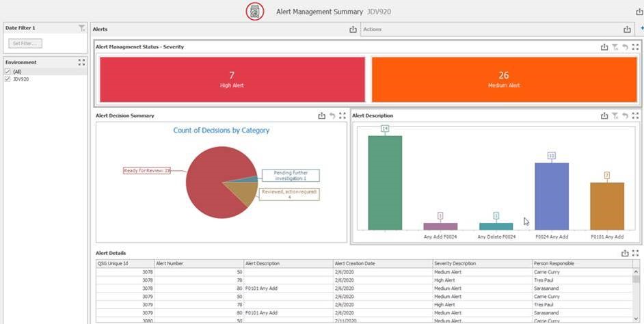Clear filter on Alert Description chart
Image resolution: width=644 pixels, height=324 pixels.
tap(615, 116)
